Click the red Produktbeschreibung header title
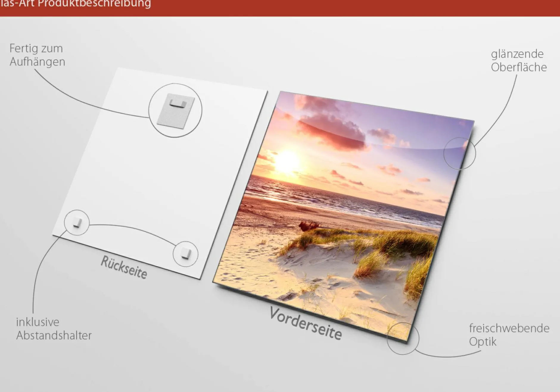 [x=76, y=4]
